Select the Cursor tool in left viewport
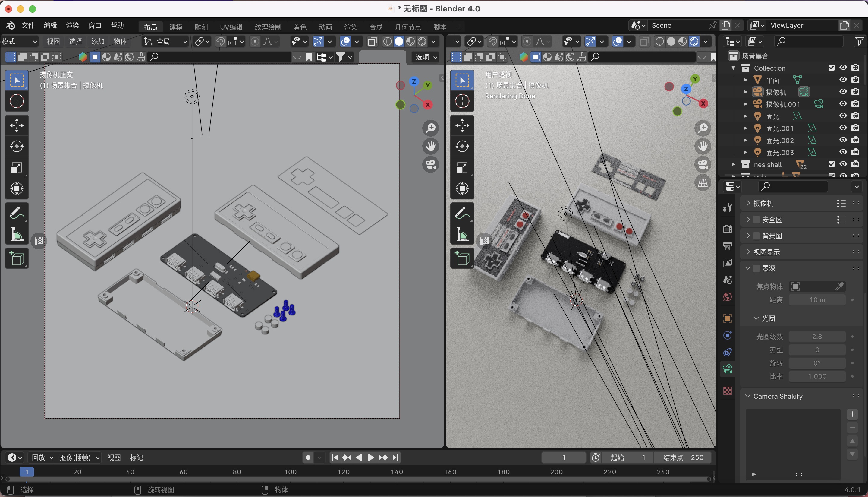Image resolution: width=868 pixels, height=497 pixels. [17, 101]
